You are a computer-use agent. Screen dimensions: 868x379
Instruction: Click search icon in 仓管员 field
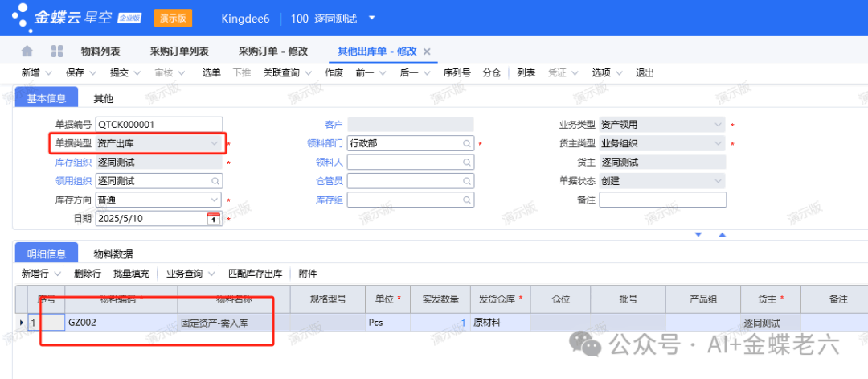pos(467,180)
